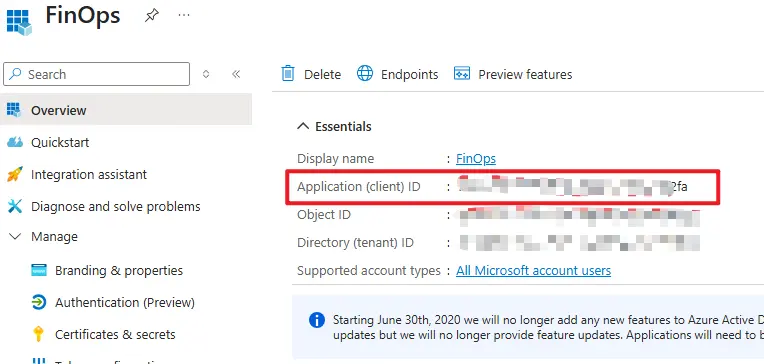Screen dimensions: 764x364
Task: Collapse the Essentials section
Action: pos(303,127)
